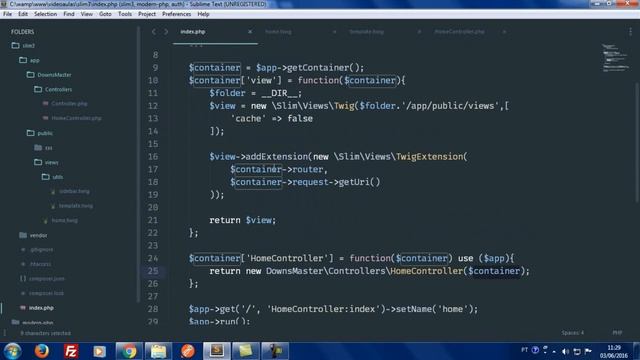The height and width of the screenshot is (360, 640).
Task: Click the minimap code preview
Action: [615, 57]
